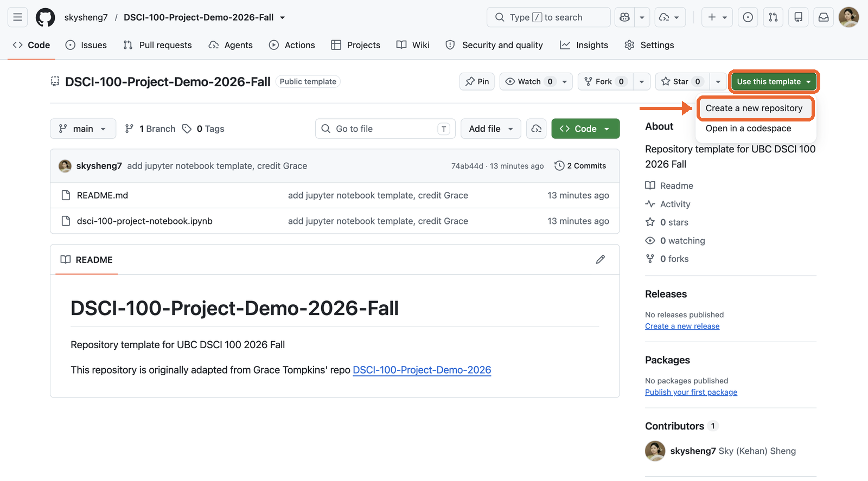View 1 Branch list
This screenshot has height=481, width=868.
pos(150,129)
